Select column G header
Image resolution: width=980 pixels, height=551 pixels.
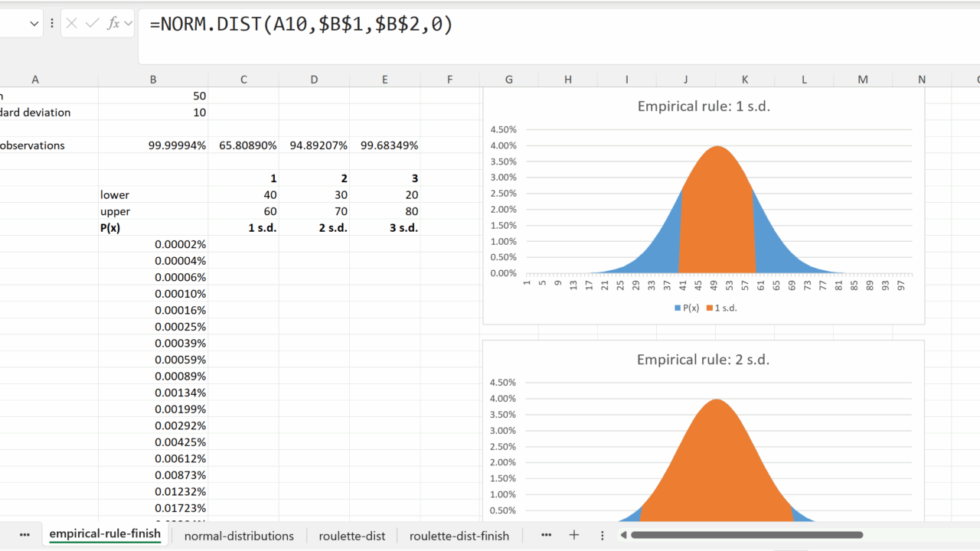[x=509, y=79]
